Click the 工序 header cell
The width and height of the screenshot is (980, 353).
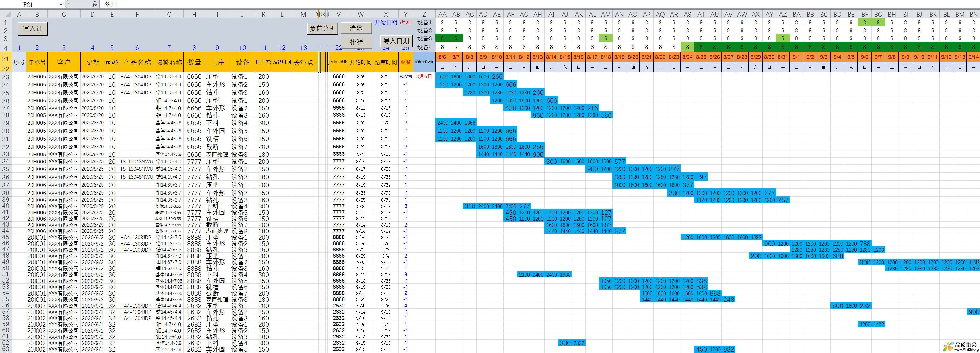pyautogui.click(x=217, y=62)
